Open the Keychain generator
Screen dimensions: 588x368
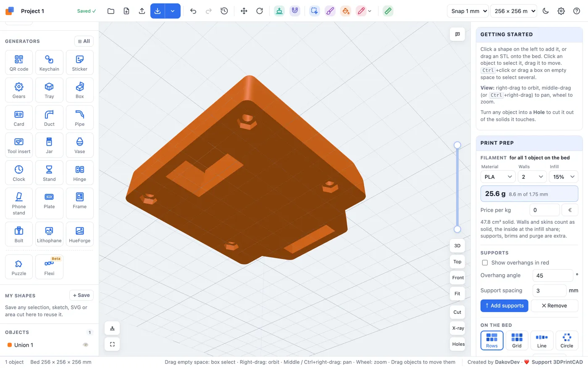(x=49, y=63)
